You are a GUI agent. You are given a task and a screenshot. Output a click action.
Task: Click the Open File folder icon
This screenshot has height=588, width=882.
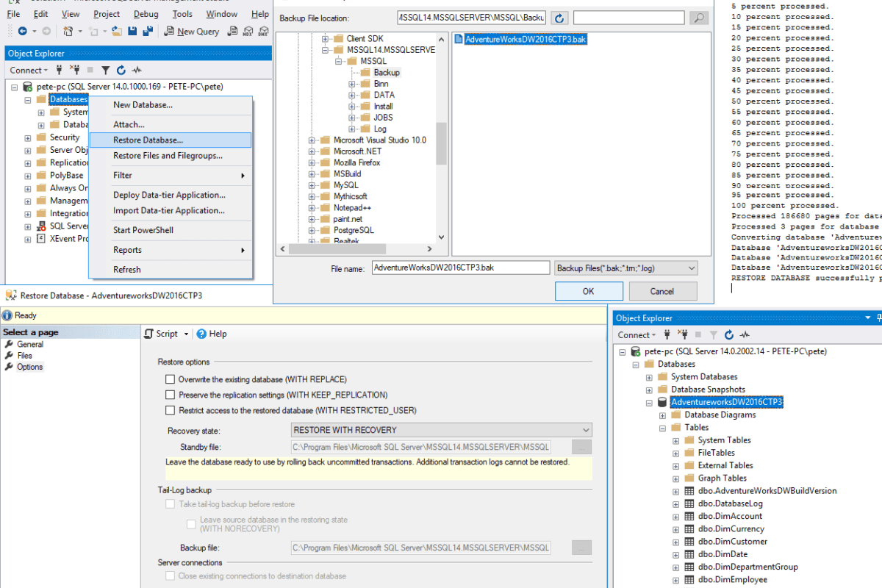point(116,32)
